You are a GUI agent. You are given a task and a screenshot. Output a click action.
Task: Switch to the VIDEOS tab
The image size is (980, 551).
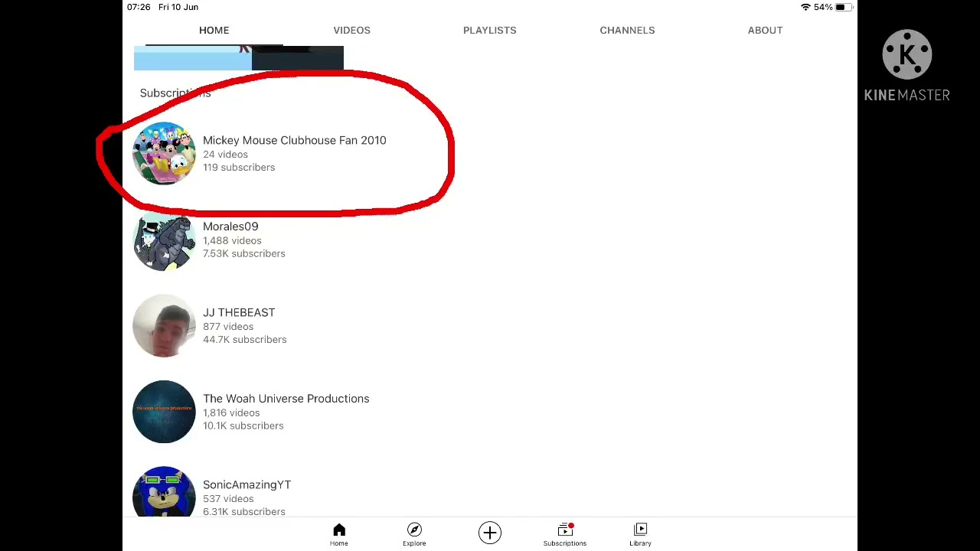(351, 30)
